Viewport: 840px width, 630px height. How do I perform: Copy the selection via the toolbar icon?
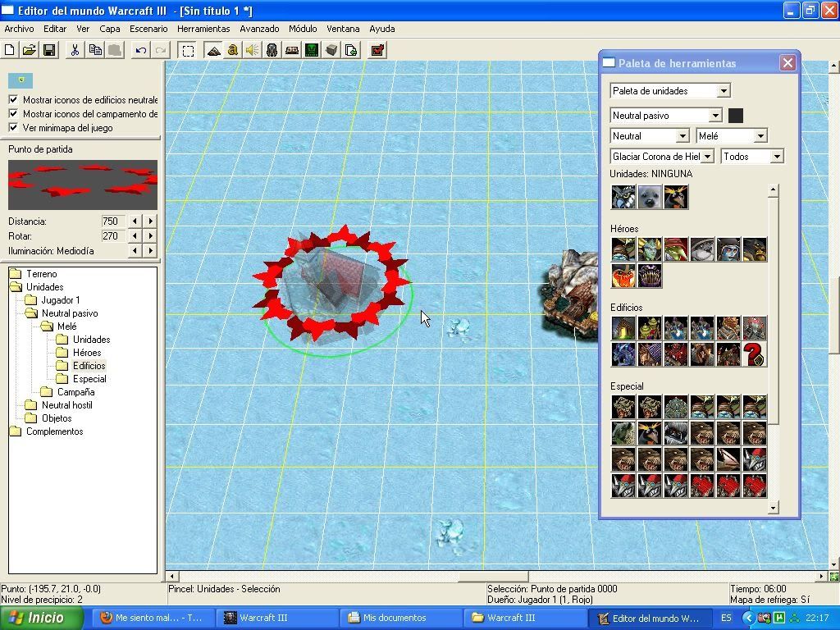(x=95, y=50)
